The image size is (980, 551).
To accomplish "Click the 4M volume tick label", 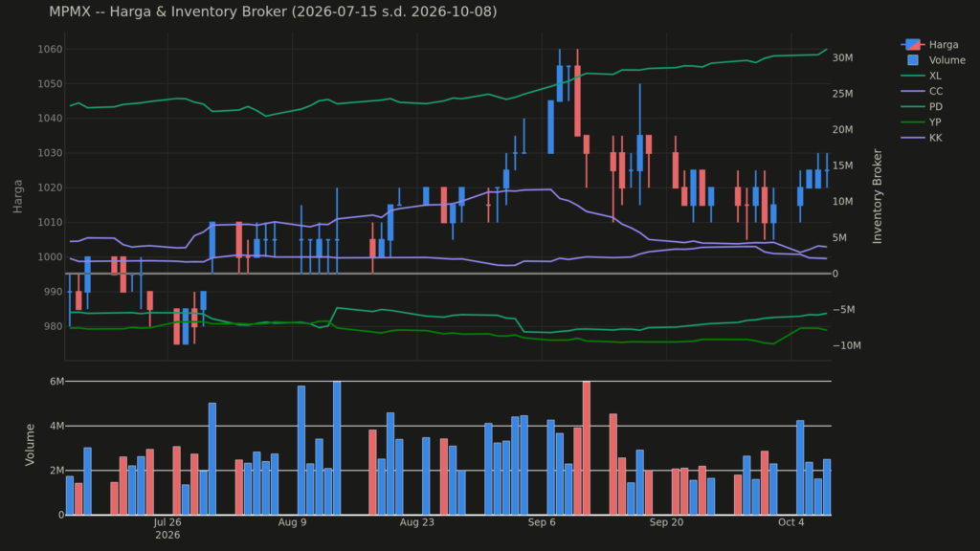I will point(56,426).
